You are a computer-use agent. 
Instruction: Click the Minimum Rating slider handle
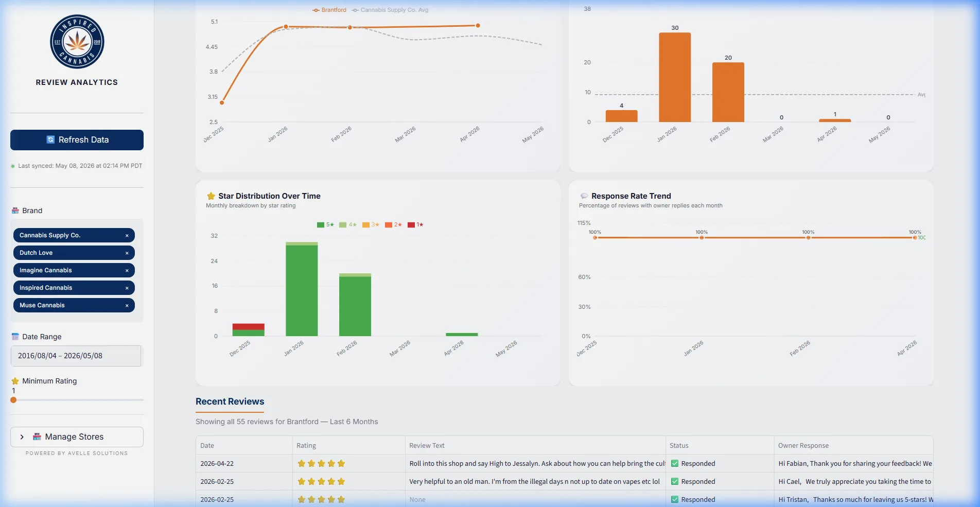pos(13,400)
